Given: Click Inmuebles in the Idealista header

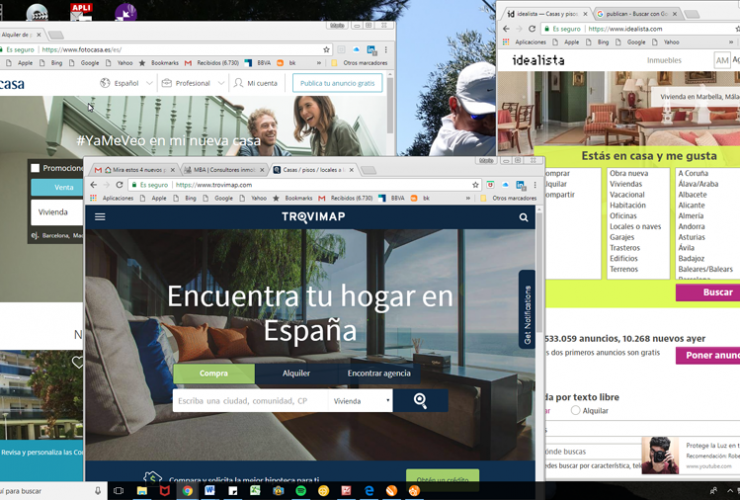Looking at the screenshot, I should point(664,60).
